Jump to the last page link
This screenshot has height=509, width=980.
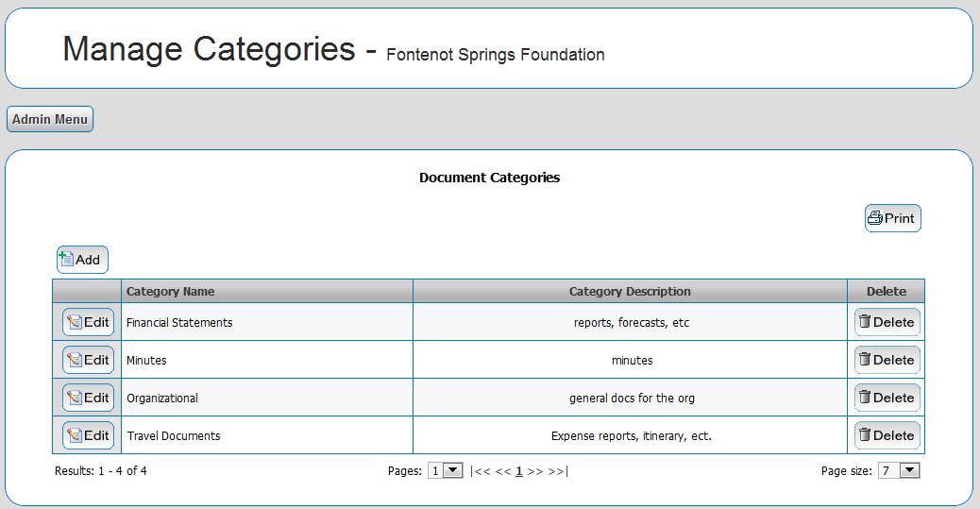(x=558, y=471)
